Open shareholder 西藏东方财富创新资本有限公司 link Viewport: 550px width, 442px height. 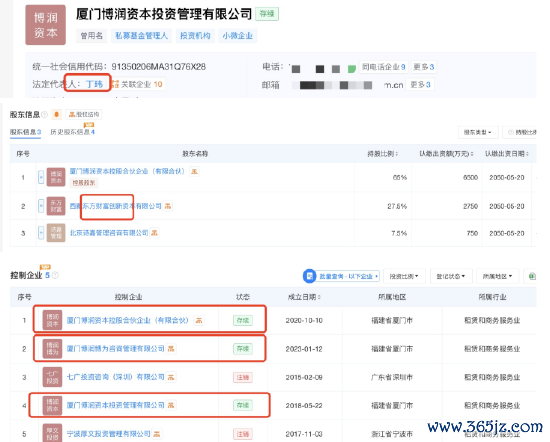click(x=115, y=206)
